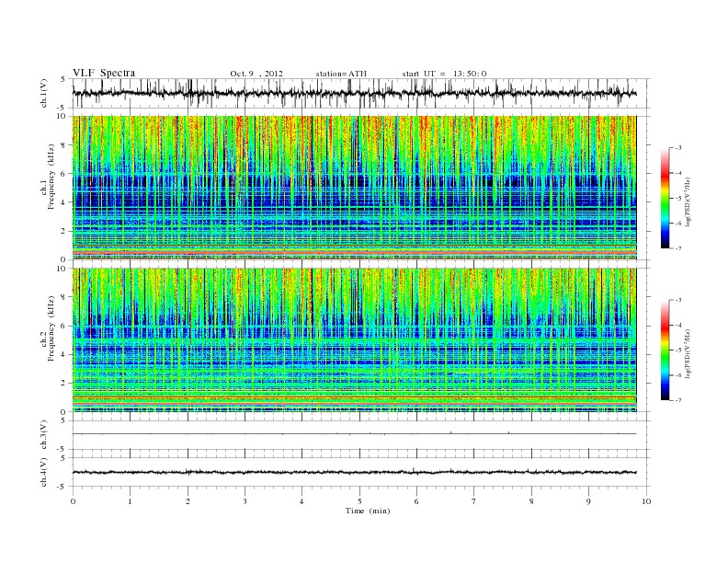Viewport: 728px width, 563px height.
Task: Click the ch.2 spectrogram color bar
Action: pos(665,350)
